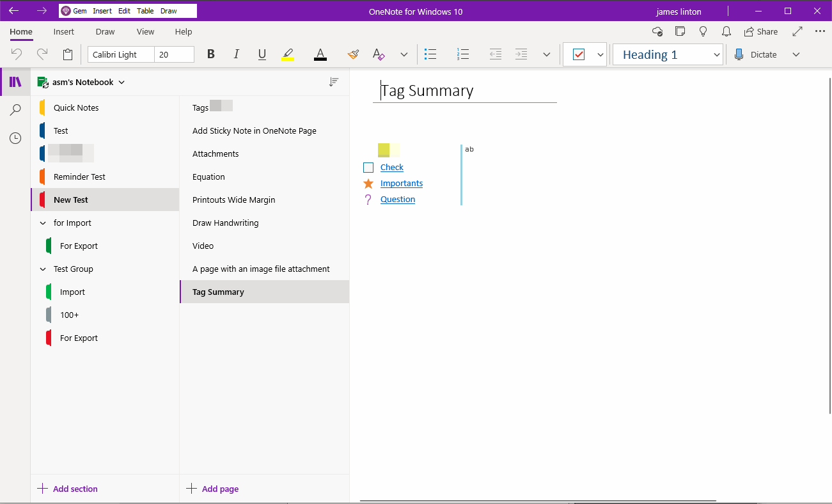Open Search in the left sidebar
The height and width of the screenshot is (504, 832).
pyautogui.click(x=15, y=109)
